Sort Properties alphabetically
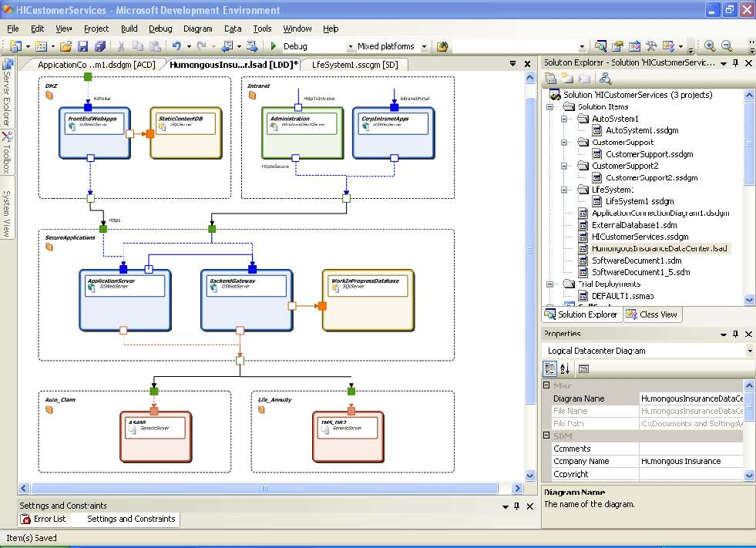This screenshot has width=756, height=548. [565, 369]
